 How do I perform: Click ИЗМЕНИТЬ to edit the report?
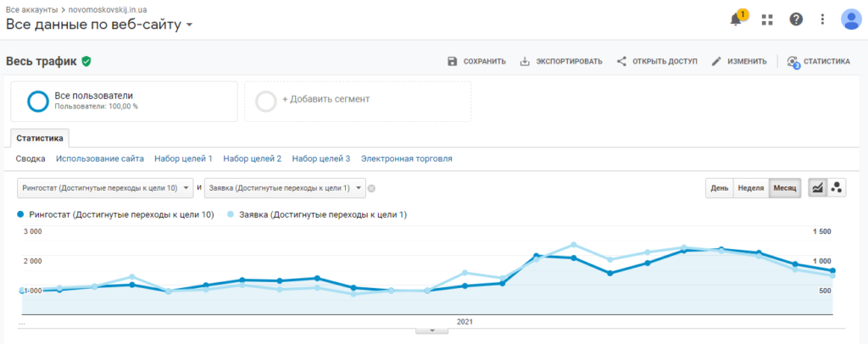pyautogui.click(x=739, y=61)
